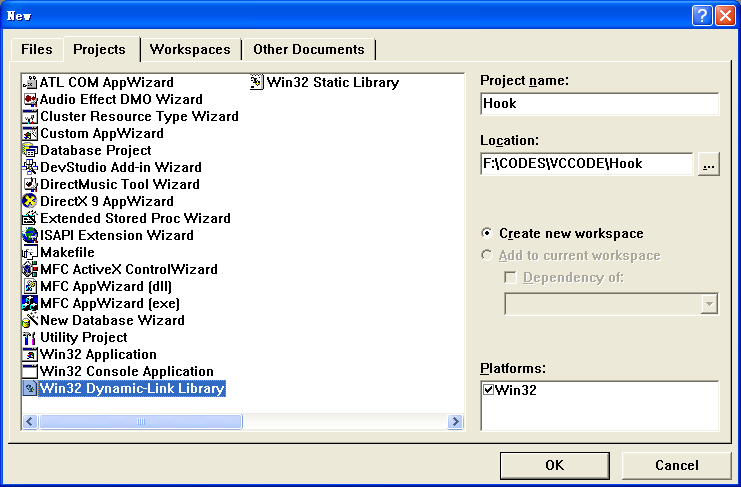Uncheck the Win32 platform checkbox
The image size is (741, 487).
489,390
